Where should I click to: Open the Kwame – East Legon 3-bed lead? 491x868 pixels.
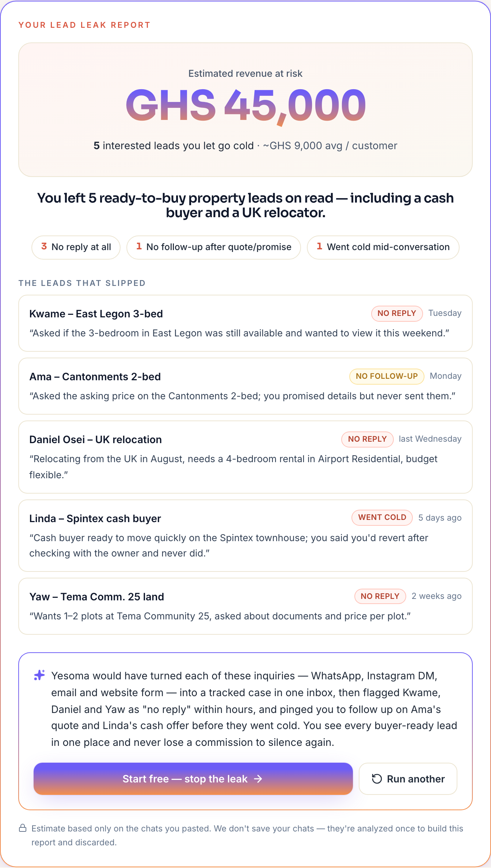click(245, 323)
